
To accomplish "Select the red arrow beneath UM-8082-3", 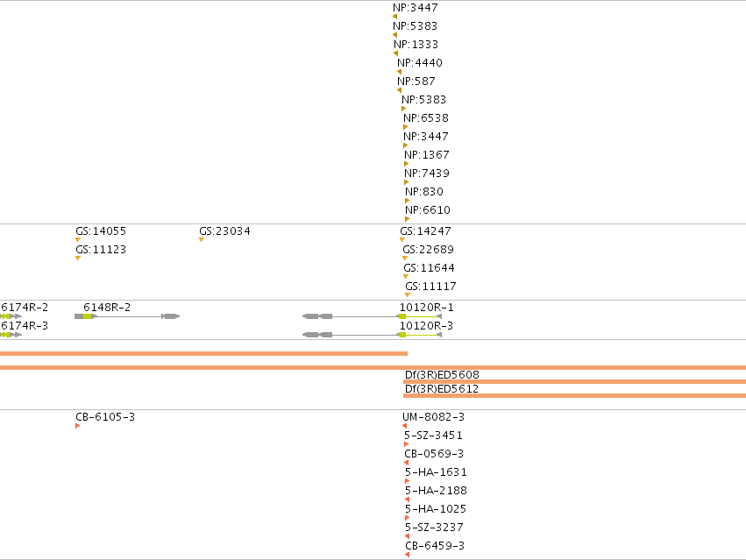I will click(404, 426).
